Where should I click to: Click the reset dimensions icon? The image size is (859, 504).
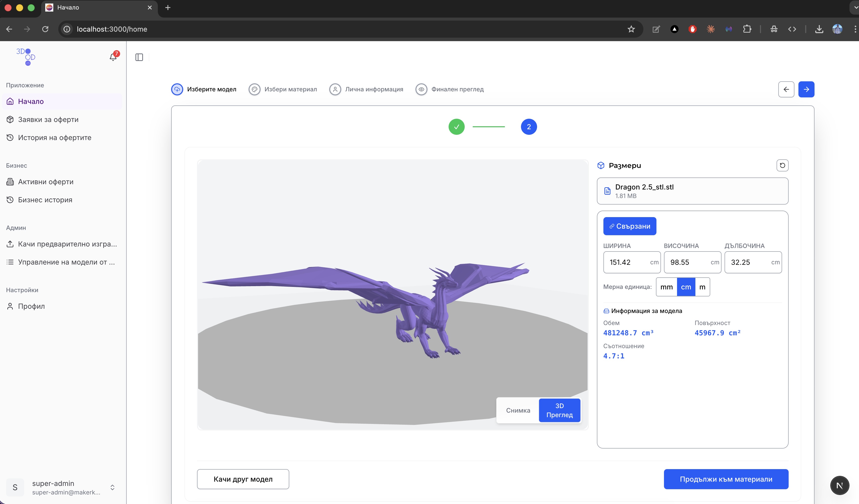[782, 165]
